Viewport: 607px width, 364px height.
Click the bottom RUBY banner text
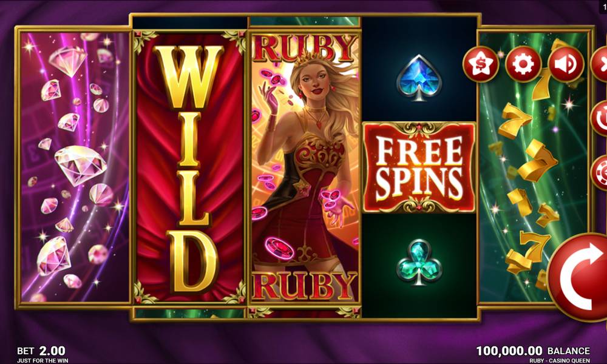[x=304, y=286]
